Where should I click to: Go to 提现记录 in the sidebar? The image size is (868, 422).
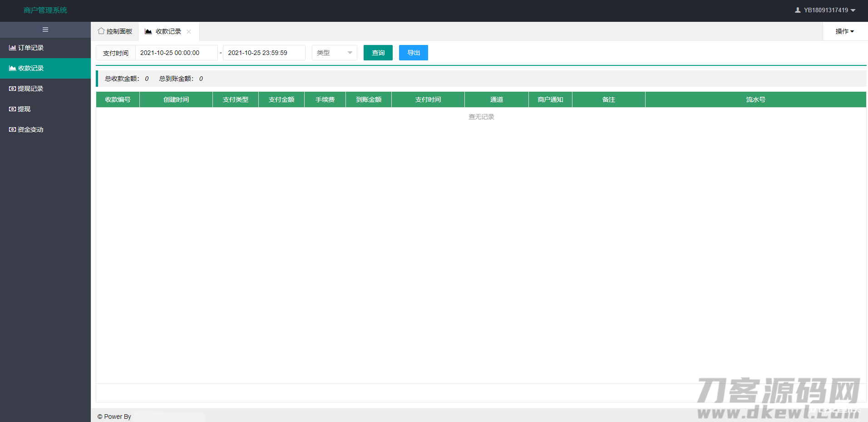(x=45, y=89)
